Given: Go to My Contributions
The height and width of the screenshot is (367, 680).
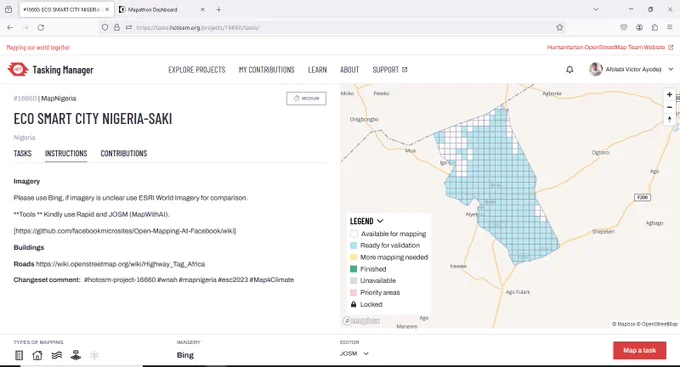Looking at the screenshot, I should tap(267, 69).
